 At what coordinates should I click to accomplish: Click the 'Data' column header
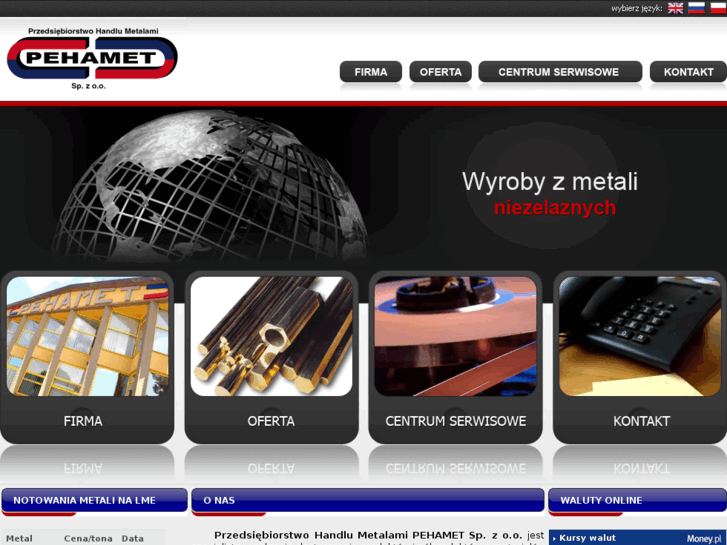coord(133,539)
